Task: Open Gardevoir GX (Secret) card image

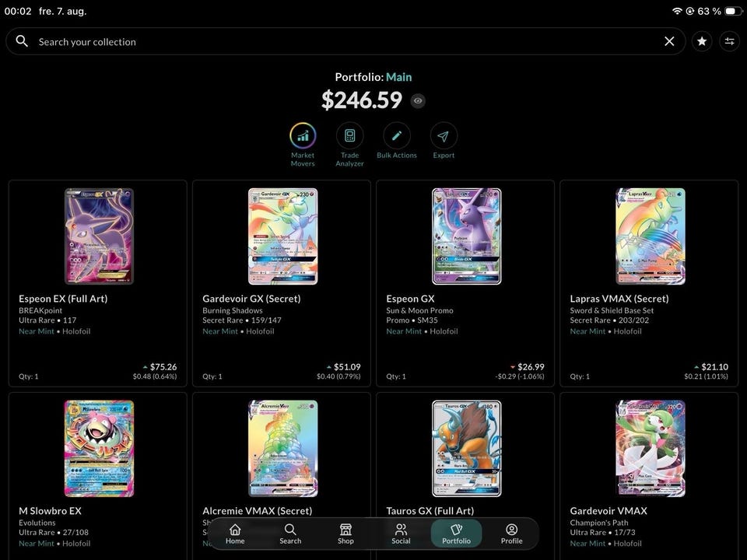Action: click(x=283, y=236)
